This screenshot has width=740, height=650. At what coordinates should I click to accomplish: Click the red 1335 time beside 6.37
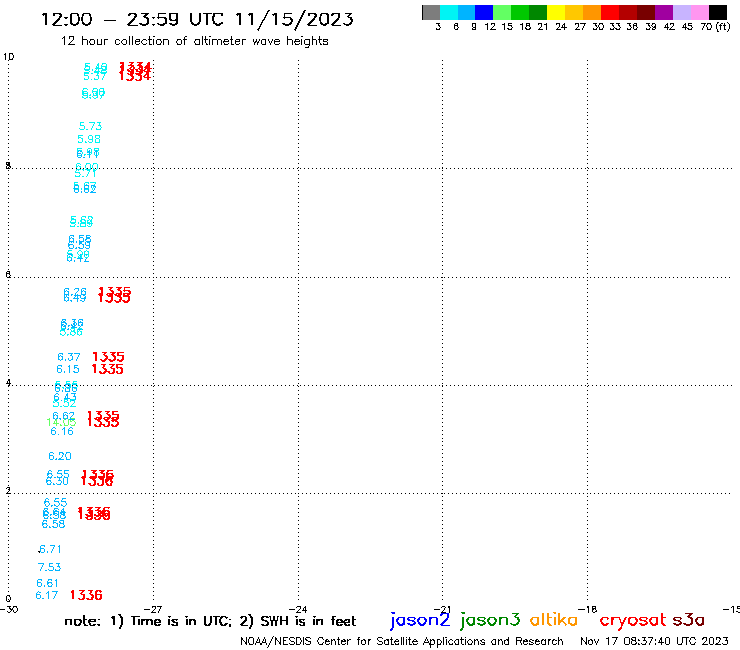click(x=108, y=357)
